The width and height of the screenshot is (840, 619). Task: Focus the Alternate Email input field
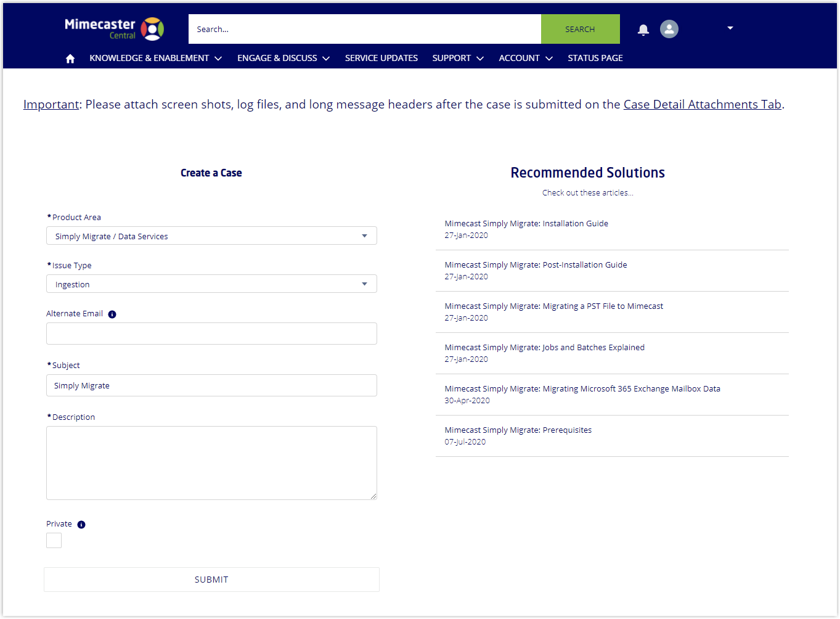tap(211, 334)
